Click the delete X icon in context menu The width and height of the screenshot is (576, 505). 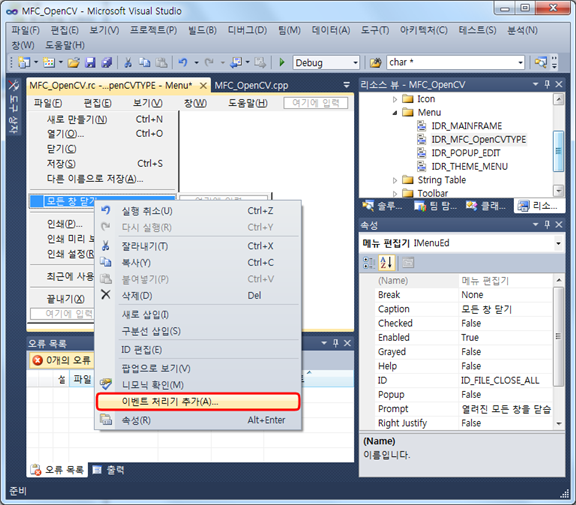(106, 295)
